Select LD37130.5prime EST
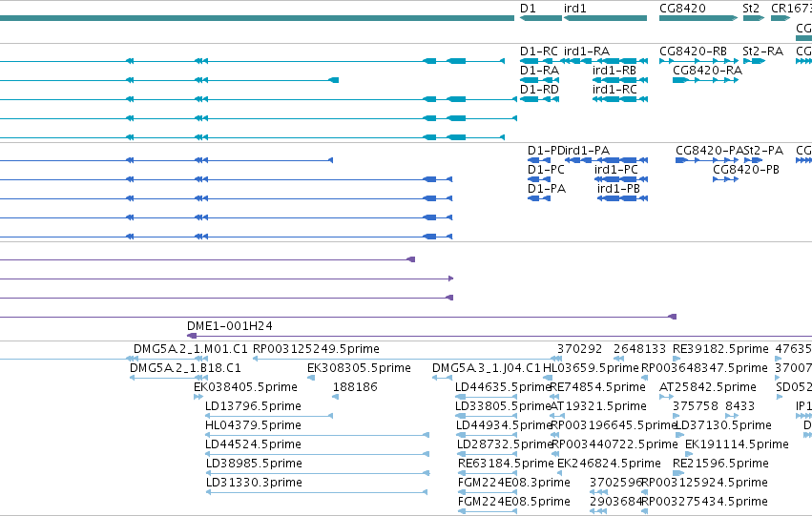812x516 pixels. pos(680,435)
